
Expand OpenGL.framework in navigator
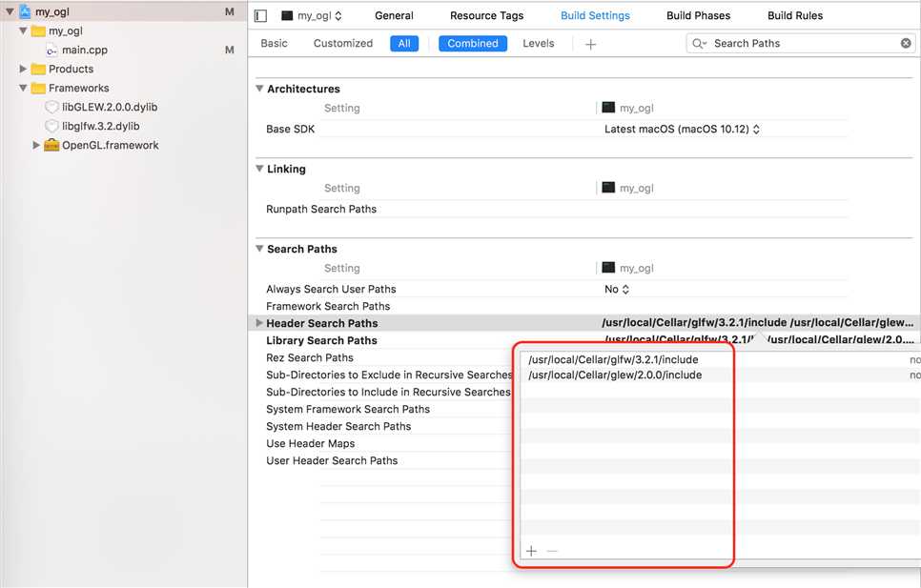[36, 145]
